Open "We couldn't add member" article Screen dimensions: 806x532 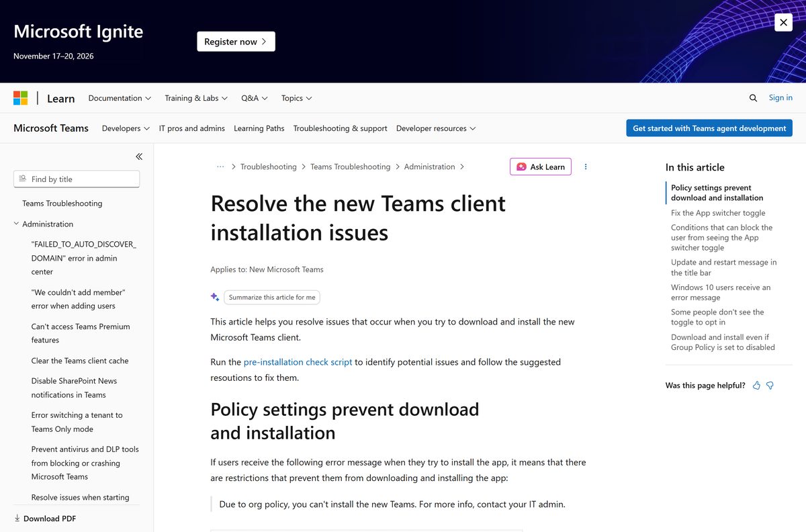(x=79, y=299)
